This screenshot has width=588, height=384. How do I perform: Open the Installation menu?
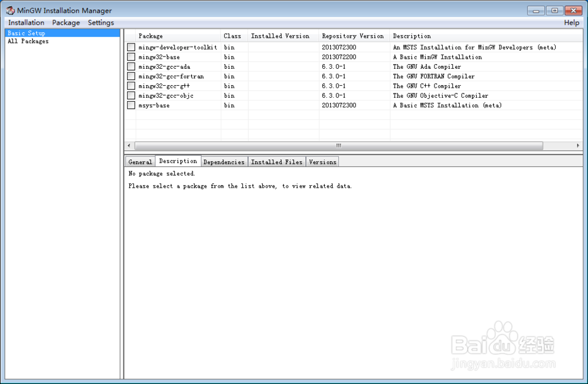tap(26, 22)
